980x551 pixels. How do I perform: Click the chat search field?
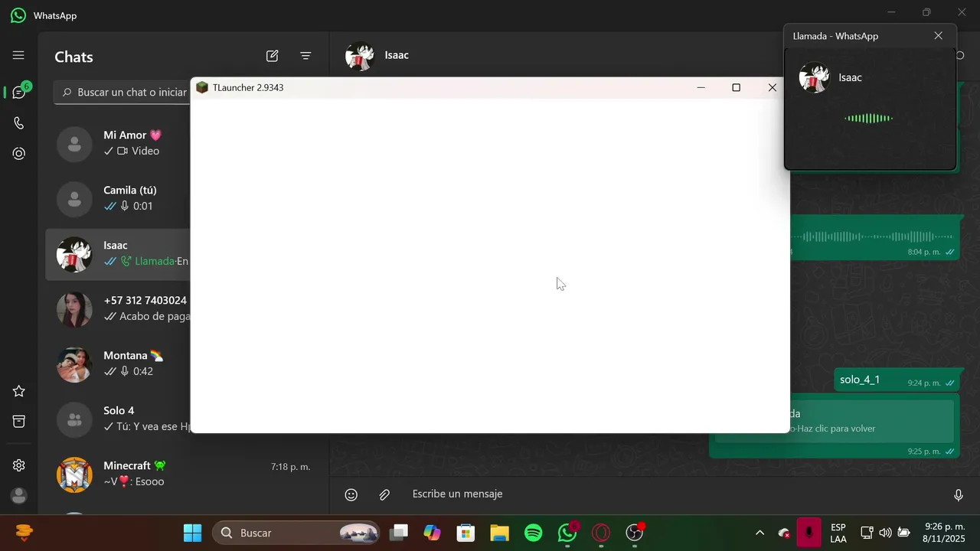pyautogui.click(x=122, y=92)
